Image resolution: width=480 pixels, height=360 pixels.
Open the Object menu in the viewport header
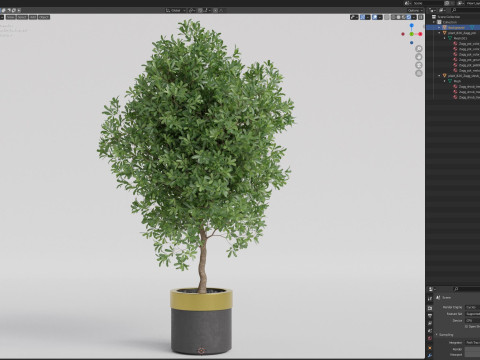tap(44, 17)
